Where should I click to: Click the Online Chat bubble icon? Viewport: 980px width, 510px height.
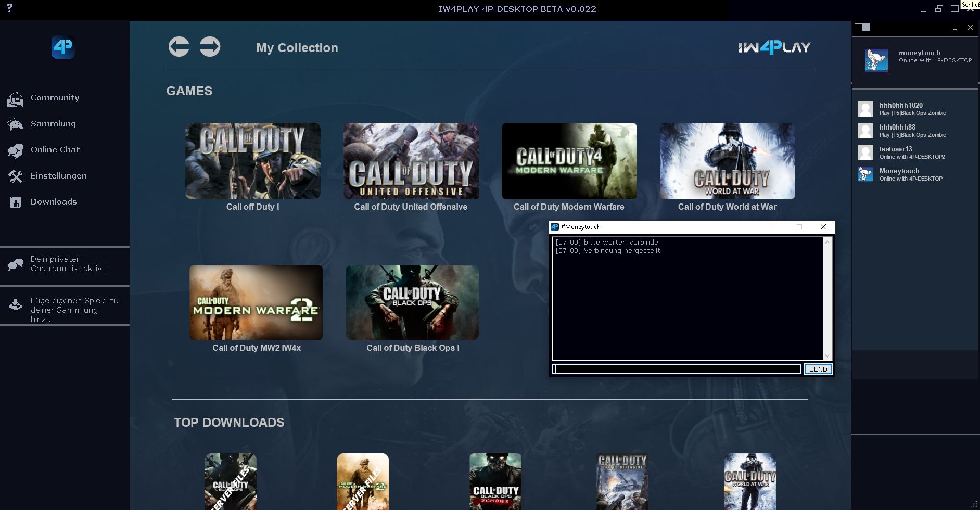[16, 150]
